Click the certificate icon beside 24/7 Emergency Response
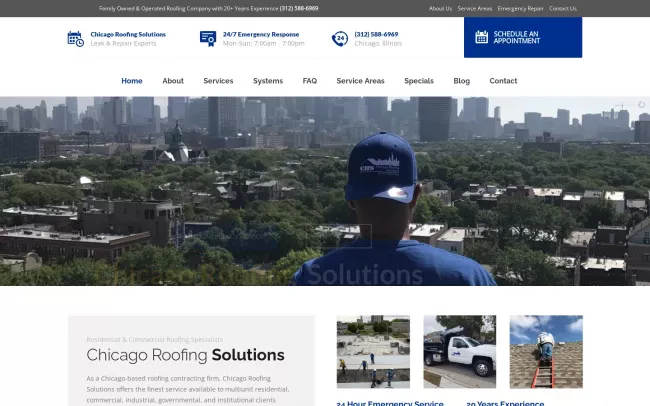Image resolution: width=650 pixels, height=406 pixels. [208, 39]
